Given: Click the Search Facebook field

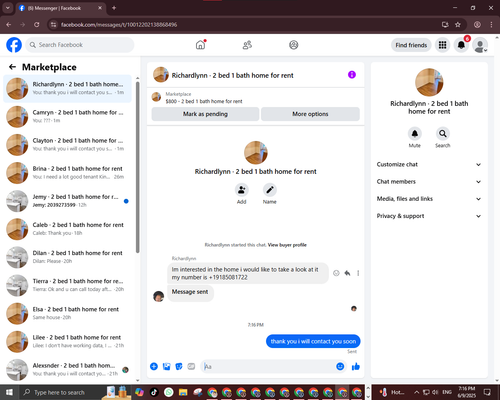Looking at the screenshot, I should tap(80, 45).
